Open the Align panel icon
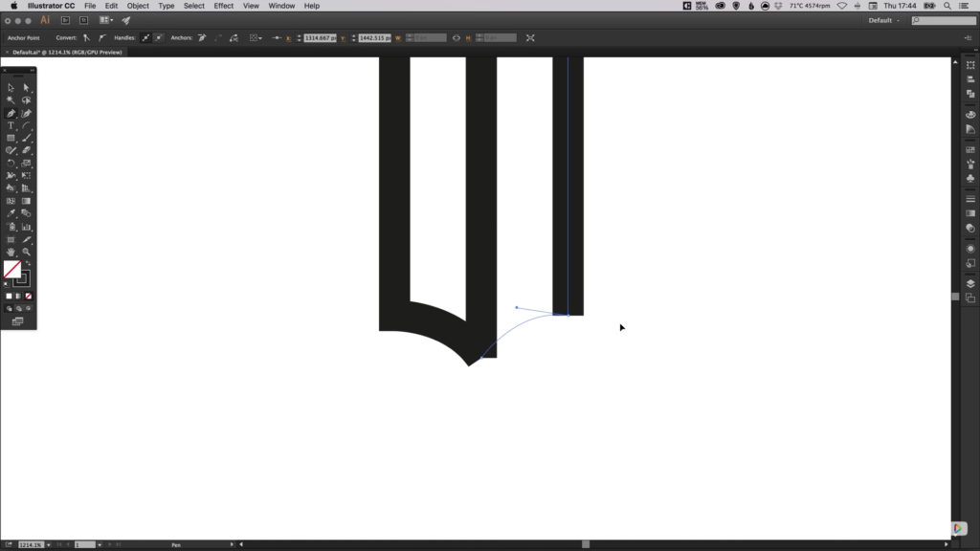 (970, 79)
